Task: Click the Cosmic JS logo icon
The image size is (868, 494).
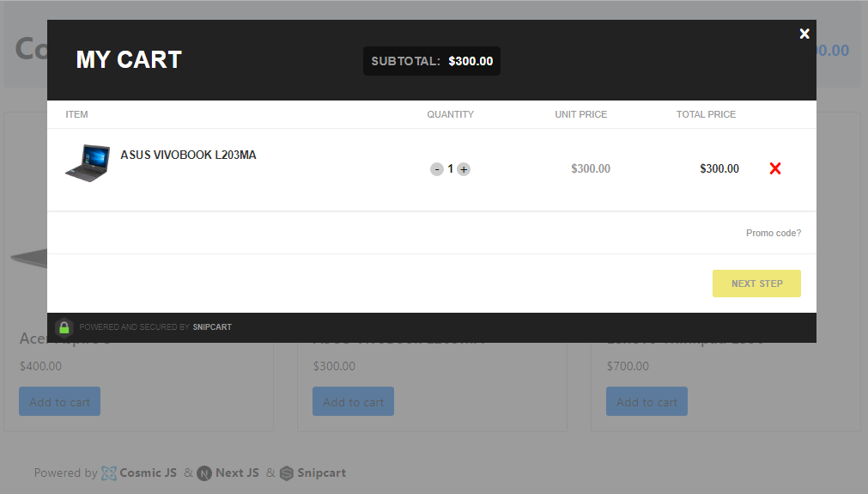Action: tap(109, 473)
